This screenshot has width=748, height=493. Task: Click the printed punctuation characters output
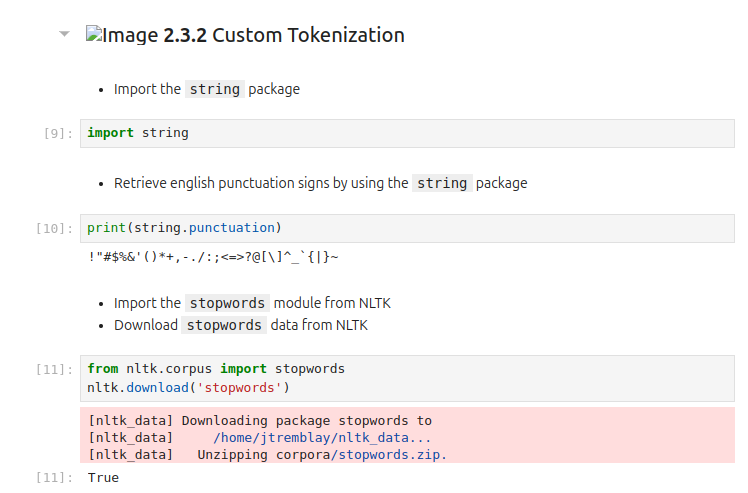213,257
